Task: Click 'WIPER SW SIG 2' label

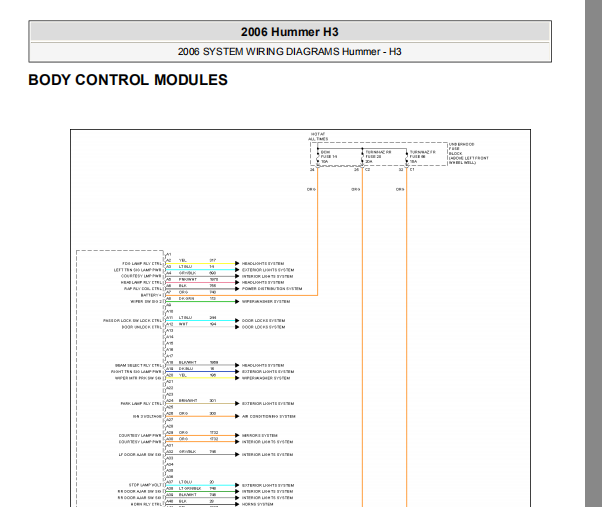Action: [146, 302]
